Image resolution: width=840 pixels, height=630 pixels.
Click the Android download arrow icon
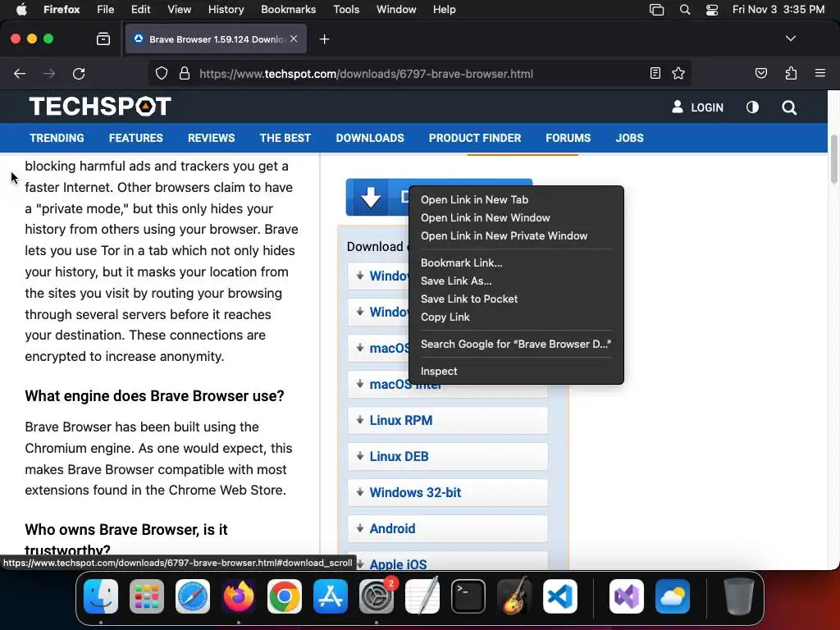360,527
